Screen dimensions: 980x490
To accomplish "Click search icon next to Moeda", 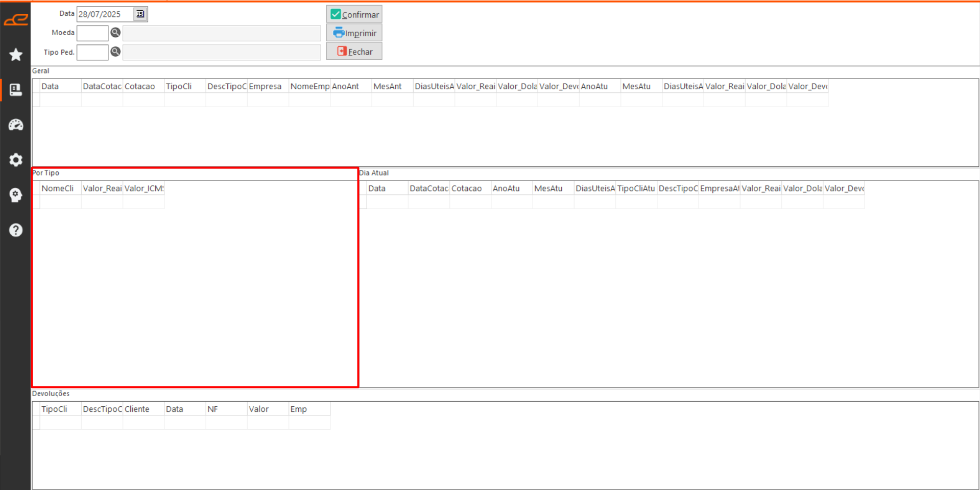I will 115,33.
